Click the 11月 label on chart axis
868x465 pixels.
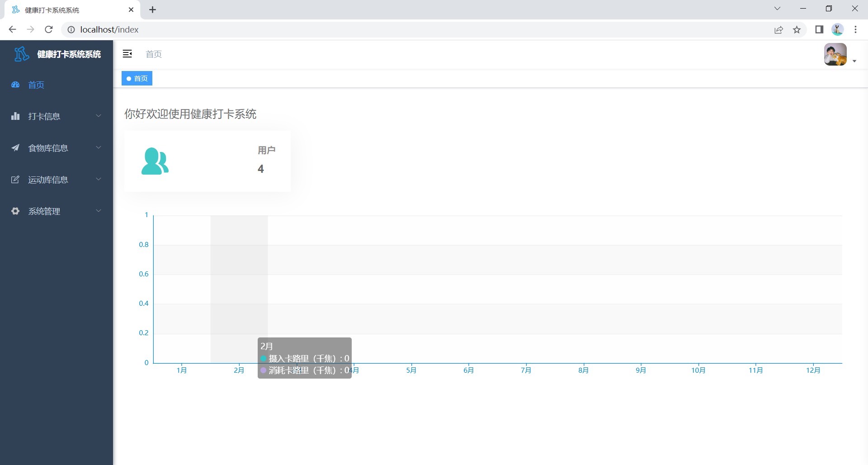[756, 370]
